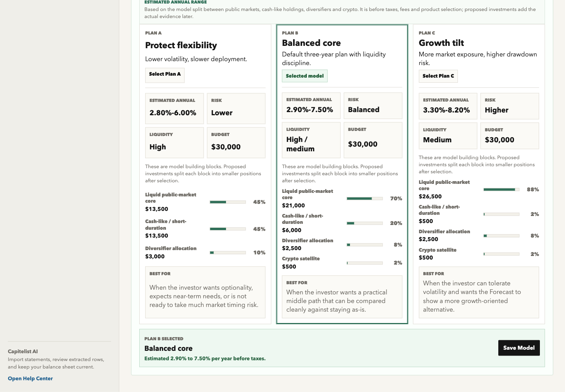Click Protect flexibility plan heading
The height and width of the screenshot is (392, 565).
pos(181,45)
